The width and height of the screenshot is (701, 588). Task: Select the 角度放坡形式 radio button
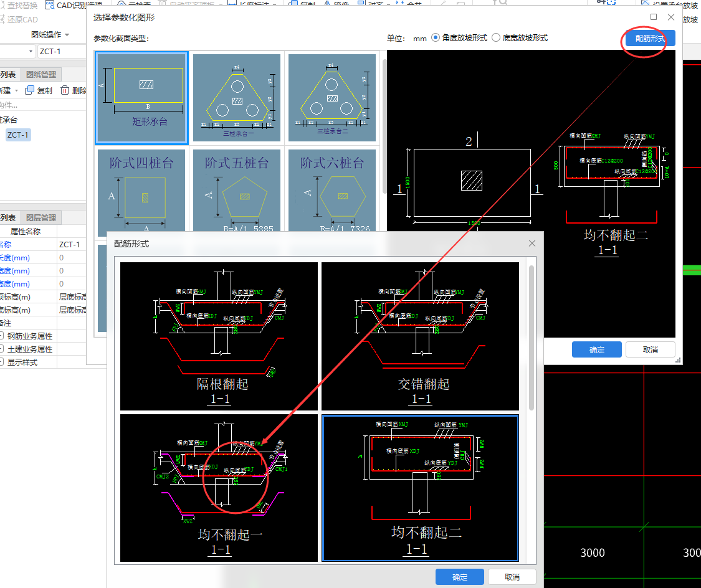point(436,38)
